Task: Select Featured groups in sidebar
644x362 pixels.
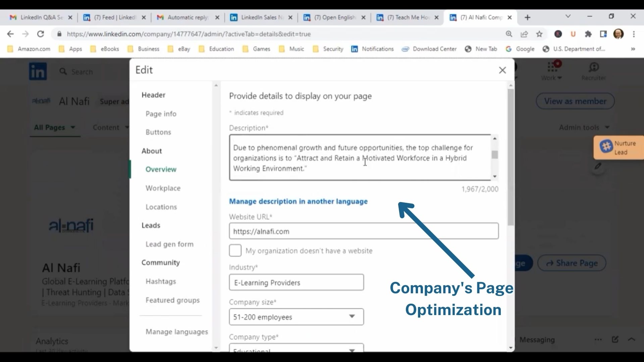Action: (172, 300)
